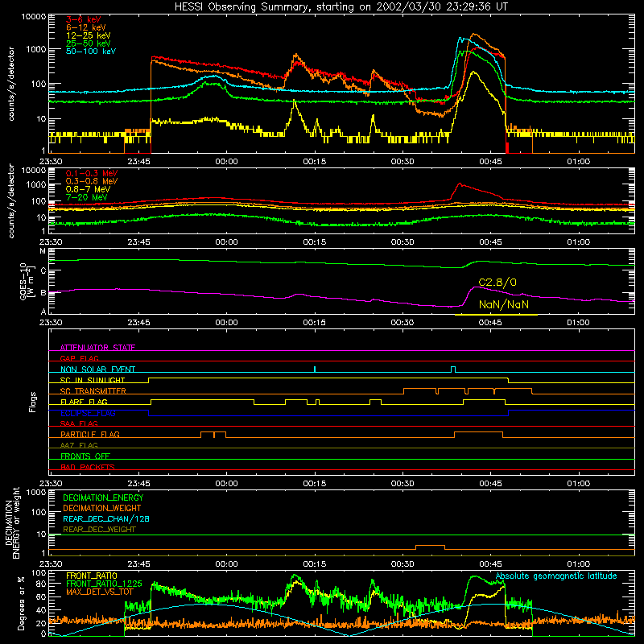
Task: Click the REAR_DEC_CHAN/128 legend label
Action: [106, 518]
